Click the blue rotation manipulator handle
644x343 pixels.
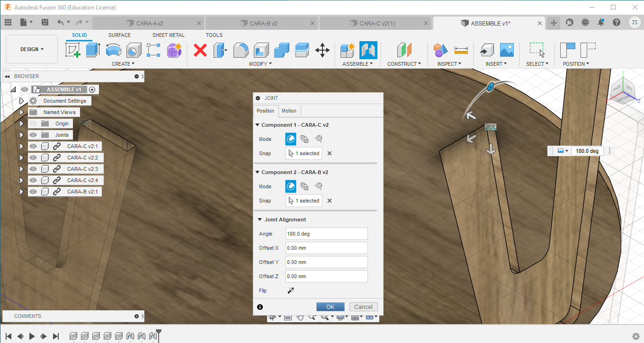[x=491, y=87]
